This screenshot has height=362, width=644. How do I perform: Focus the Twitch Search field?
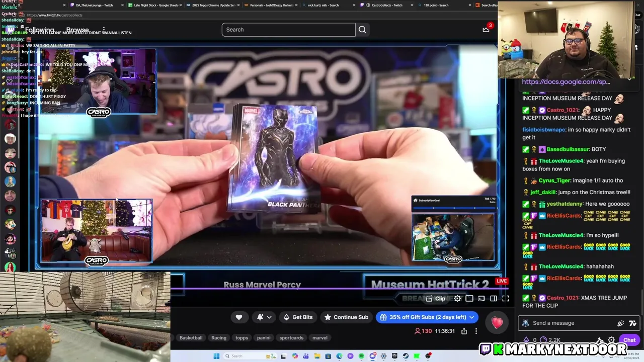pyautogui.click(x=288, y=30)
